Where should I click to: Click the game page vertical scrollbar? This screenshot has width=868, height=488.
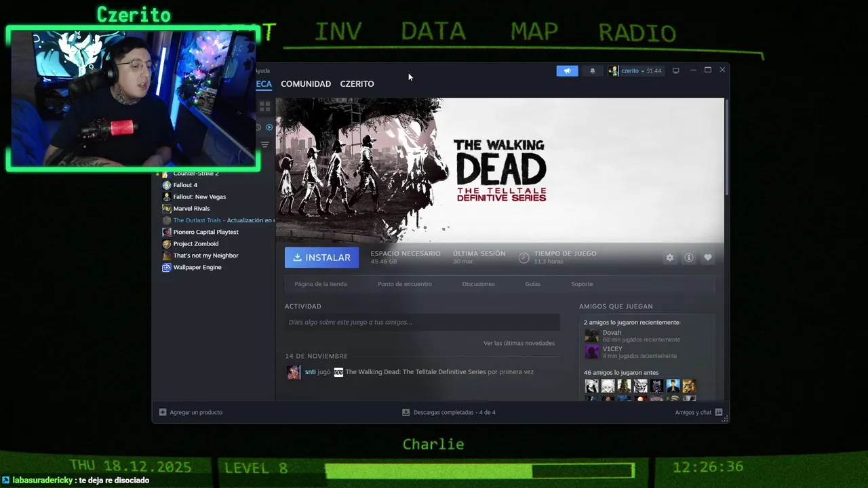point(726,148)
